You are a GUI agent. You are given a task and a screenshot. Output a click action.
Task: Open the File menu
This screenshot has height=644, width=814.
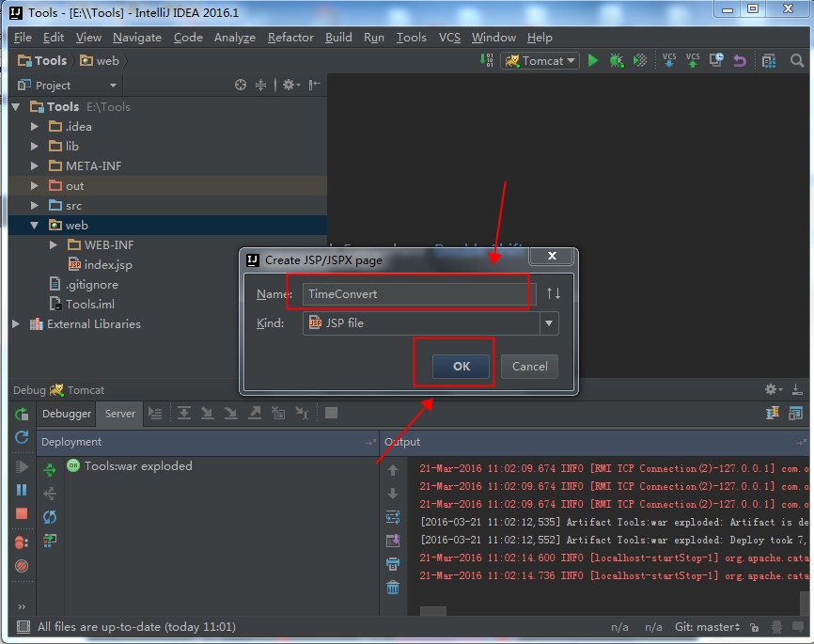tap(23, 38)
